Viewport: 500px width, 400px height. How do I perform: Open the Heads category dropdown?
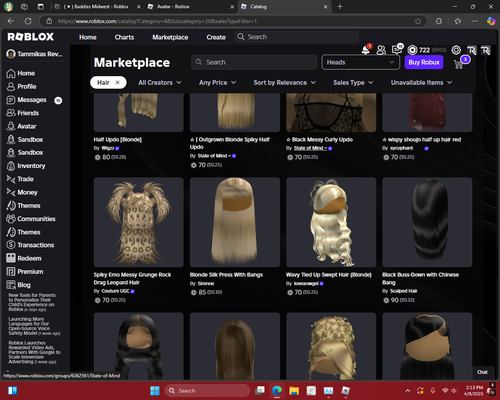[x=360, y=62]
